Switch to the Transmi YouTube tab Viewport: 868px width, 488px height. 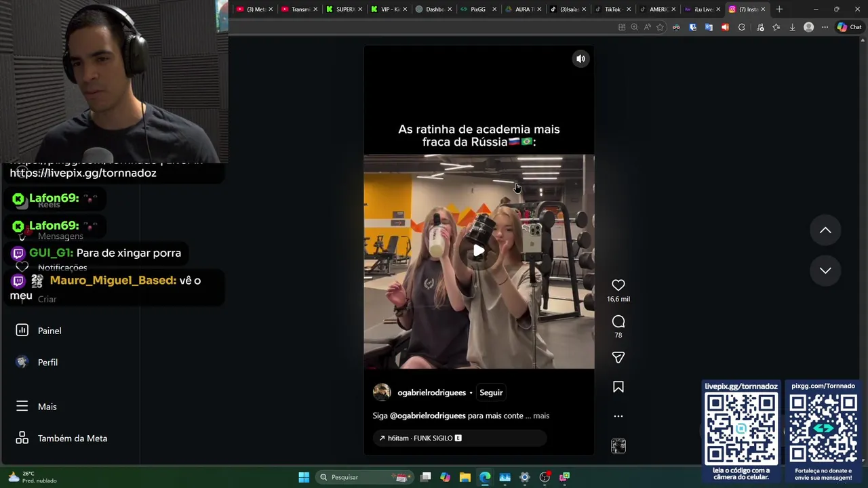coord(299,9)
